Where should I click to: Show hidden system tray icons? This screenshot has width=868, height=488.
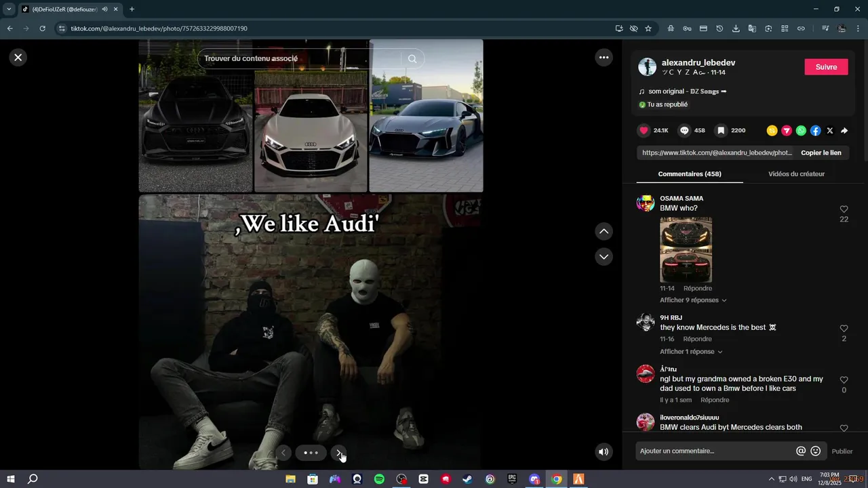772,479
